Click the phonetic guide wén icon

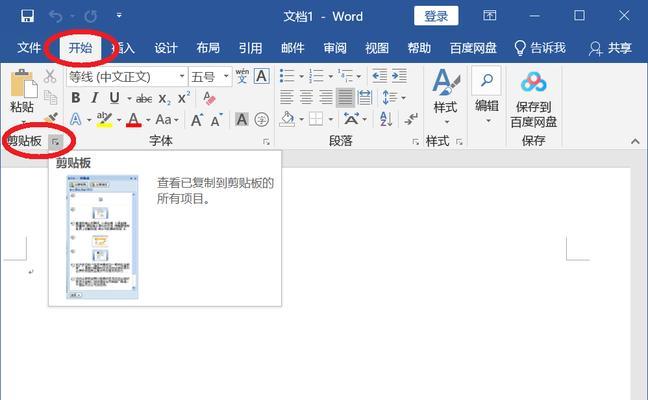pyautogui.click(x=242, y=76)
